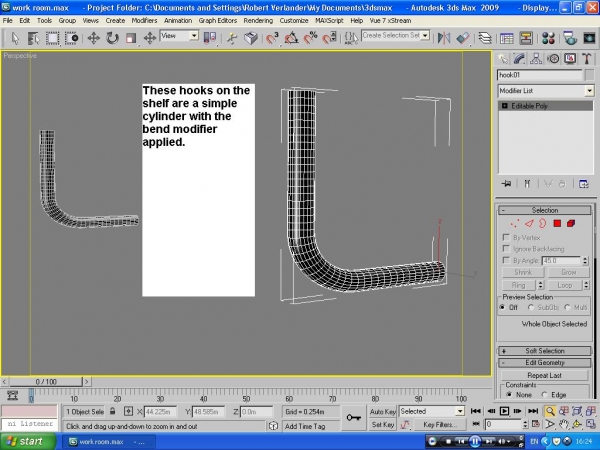
Task: Open the Schematic View icon
Action: tap(526, 38)
